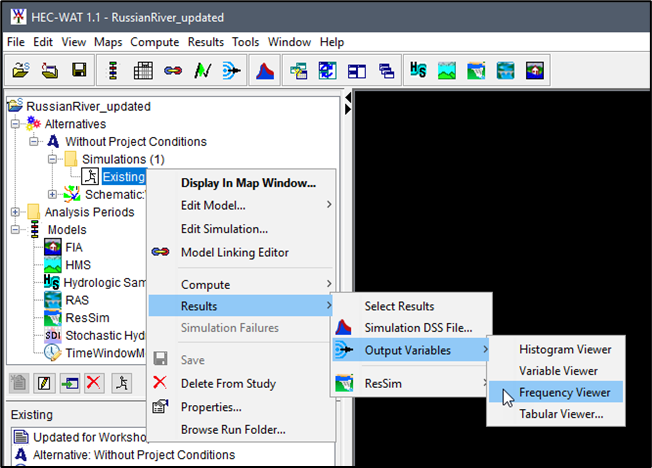Image resolution: width=652 pixels, height=468 pixels.
Task: Click the tile windows toolbar icon
Action: point(357,71)
